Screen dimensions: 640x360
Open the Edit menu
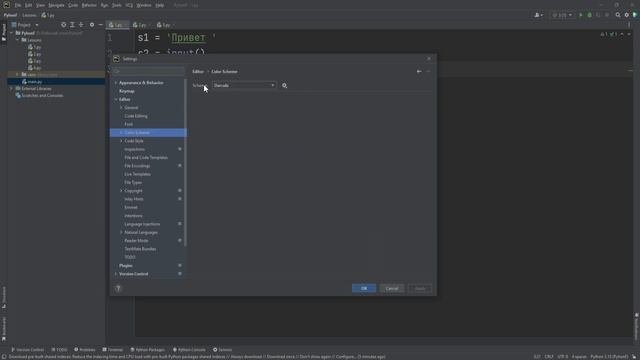pyautogui.click(x=29, y=5)
